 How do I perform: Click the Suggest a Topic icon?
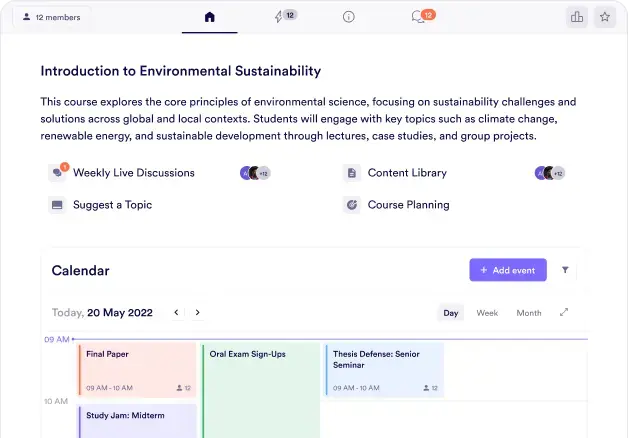(x=57, y=205)
